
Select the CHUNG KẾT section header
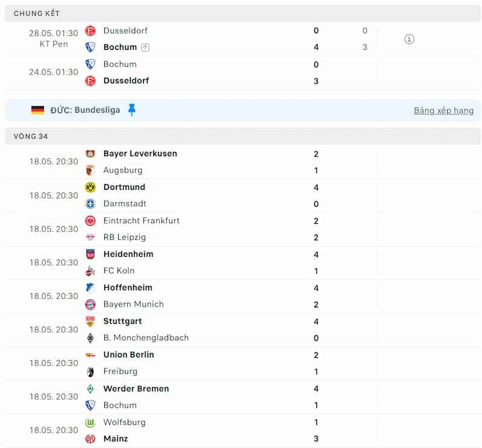point(37,13)
